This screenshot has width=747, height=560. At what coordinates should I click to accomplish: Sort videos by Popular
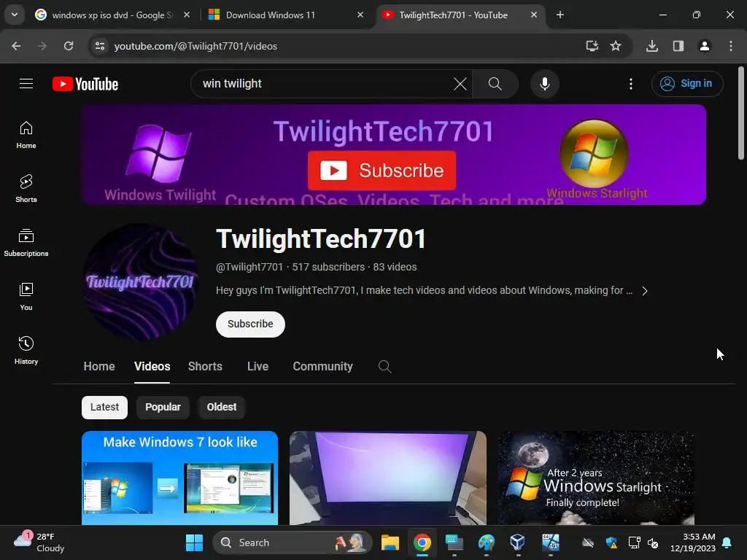(x=163, y=407)
